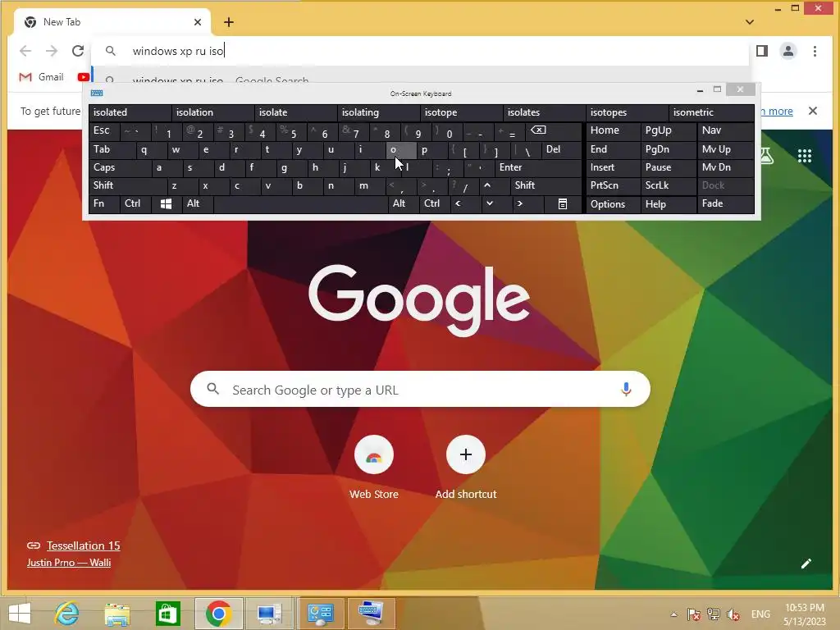Click the Del key
Viewport: 840px width, 630px height.
(x=561, y=149)
